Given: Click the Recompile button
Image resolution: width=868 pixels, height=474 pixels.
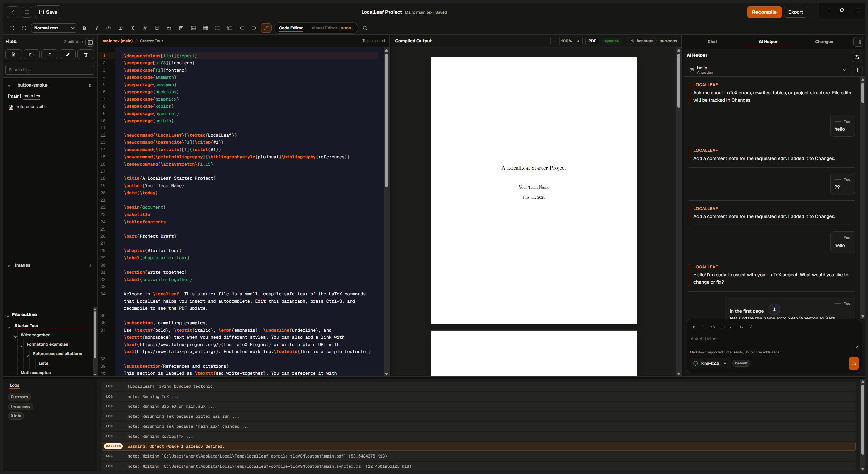Looking at the screenshot, I should (764, 12).
